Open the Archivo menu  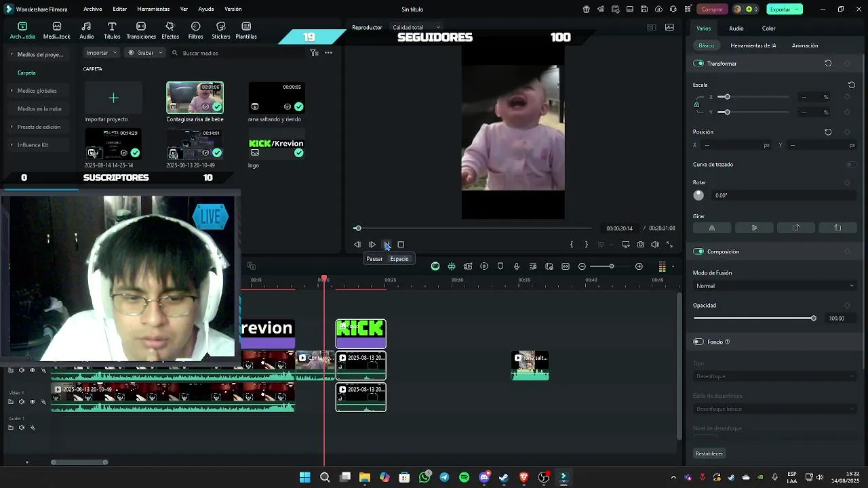(x=93, y=9)
